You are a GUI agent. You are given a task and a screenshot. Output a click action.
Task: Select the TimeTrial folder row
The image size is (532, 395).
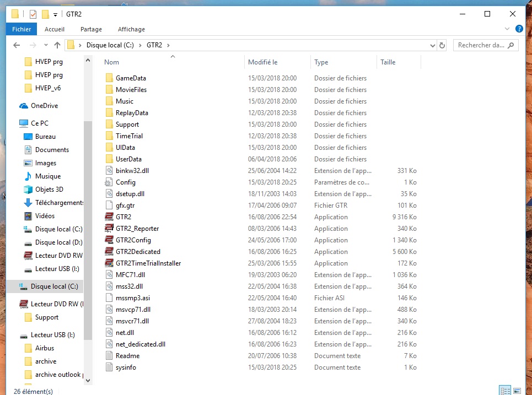(x=261, y=136)
